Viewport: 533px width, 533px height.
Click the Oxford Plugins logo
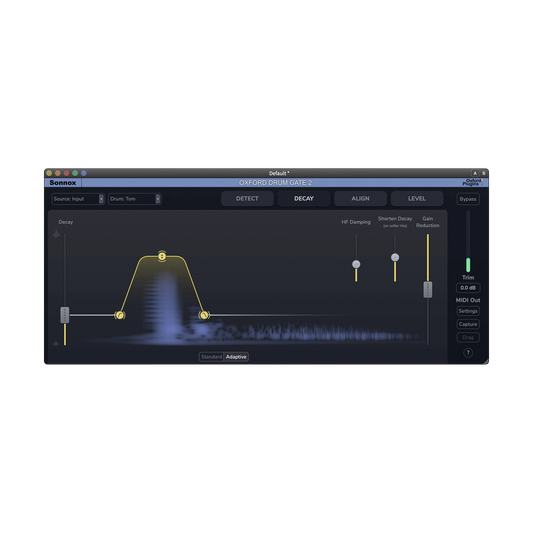(473, 182)
